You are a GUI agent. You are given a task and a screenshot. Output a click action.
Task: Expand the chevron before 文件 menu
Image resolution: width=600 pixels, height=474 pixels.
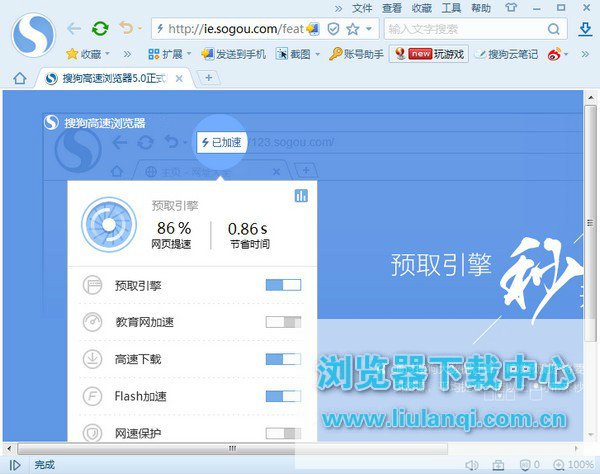[338, 8]
